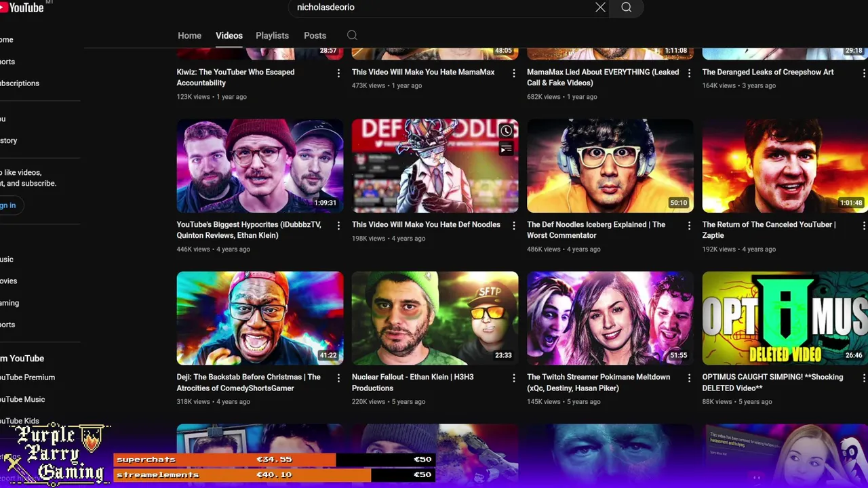Open options menu for Kiwiz video
Viewport: 868px width, 488px height.
tap(338, 73)
